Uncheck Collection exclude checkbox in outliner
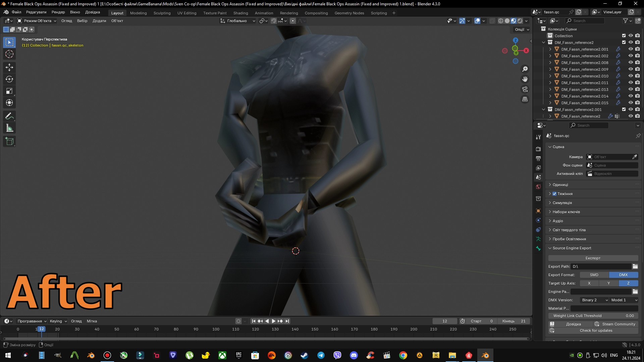The height and width of the screenshot is (362, 644). (x=624, y=36)
